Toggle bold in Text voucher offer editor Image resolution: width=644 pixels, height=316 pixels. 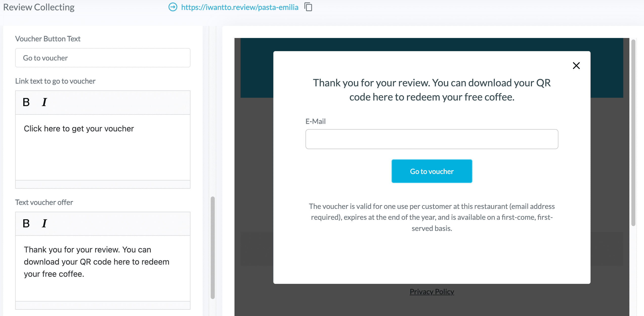pyautogui.click(x=26, y=224)
